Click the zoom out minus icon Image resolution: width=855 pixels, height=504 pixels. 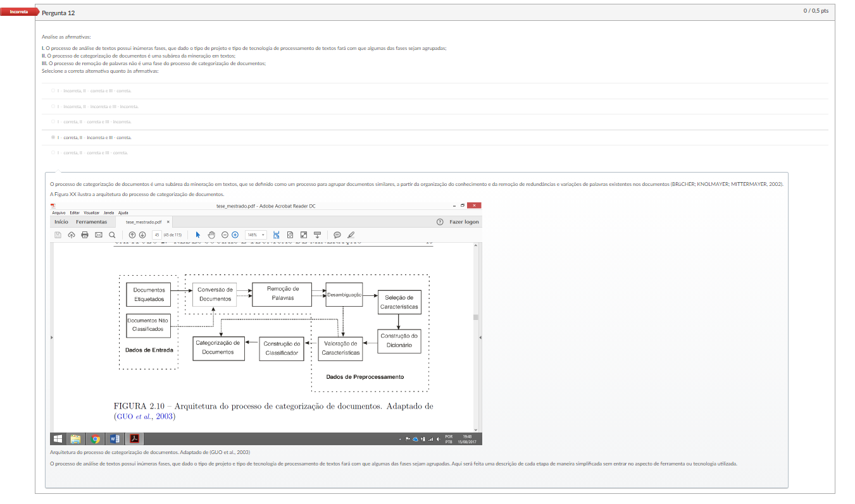tap(225, 235)
